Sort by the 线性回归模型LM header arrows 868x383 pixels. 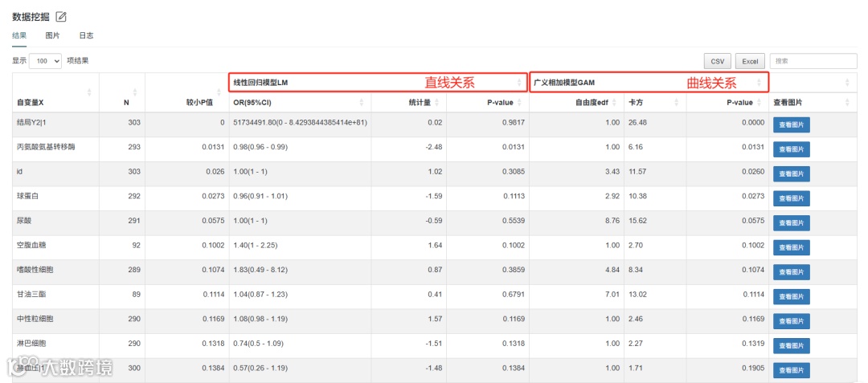[x=518, y=83]
